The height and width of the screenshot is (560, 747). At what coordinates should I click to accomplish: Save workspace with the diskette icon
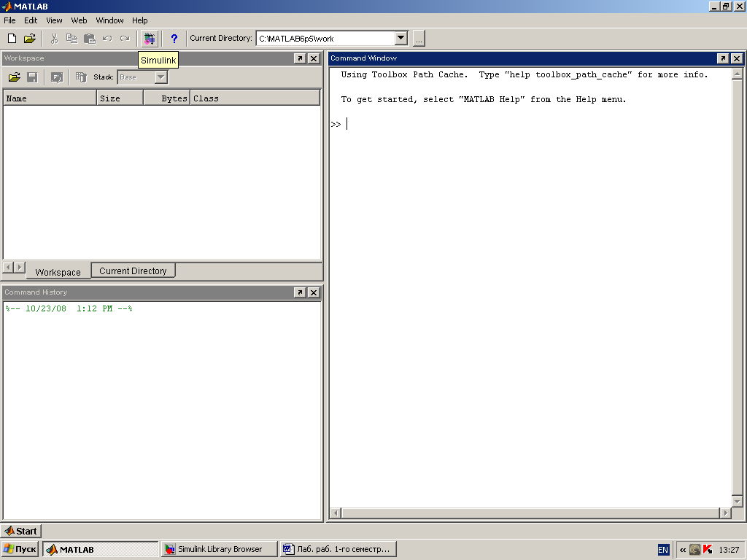32,77
